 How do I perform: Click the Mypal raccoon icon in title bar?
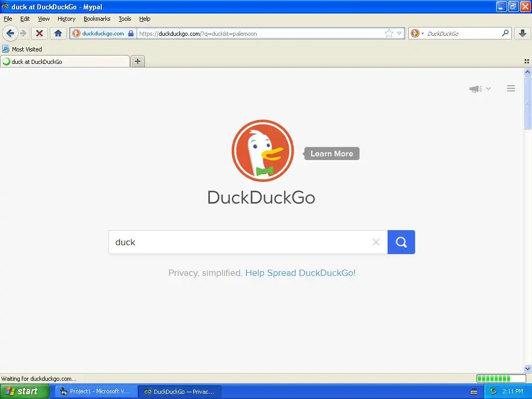[5, 6]
